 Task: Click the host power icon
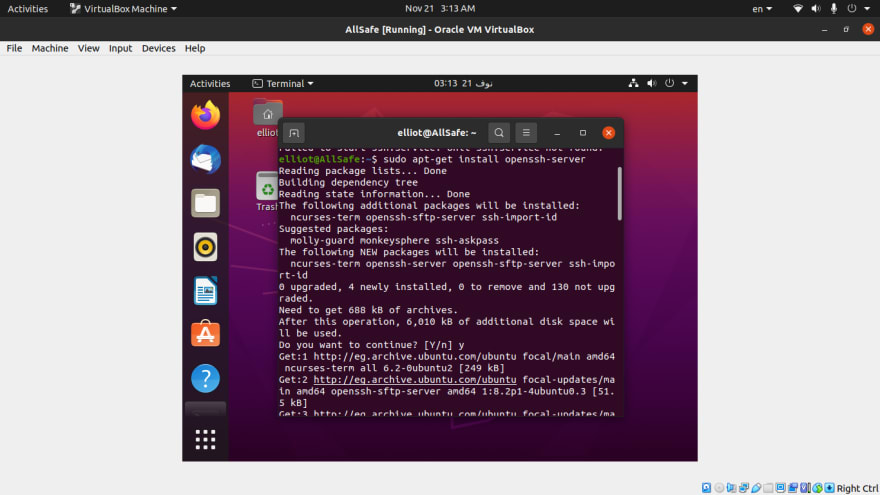click(852, 8)
